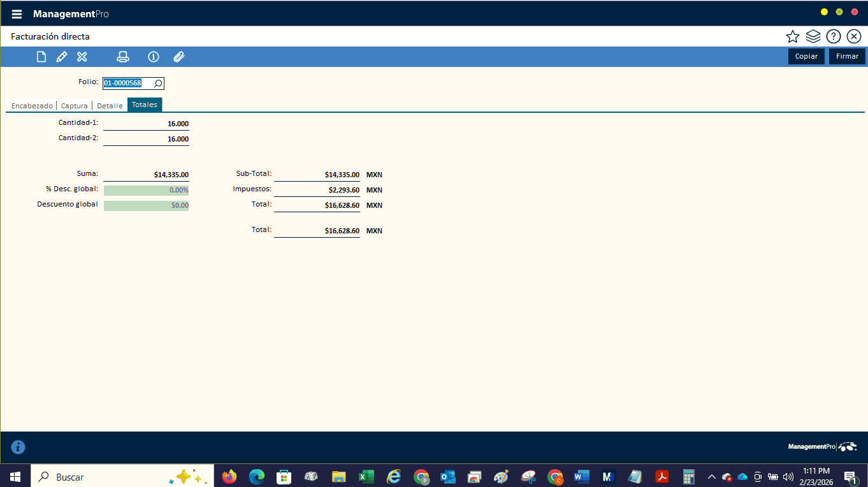Search folio with magnifier icon

pos(158,84)
